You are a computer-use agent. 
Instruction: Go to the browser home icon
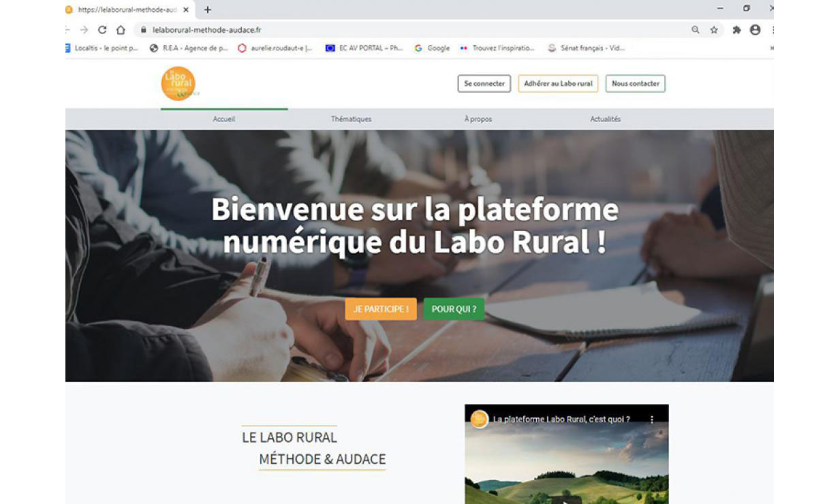coord(121,30)
